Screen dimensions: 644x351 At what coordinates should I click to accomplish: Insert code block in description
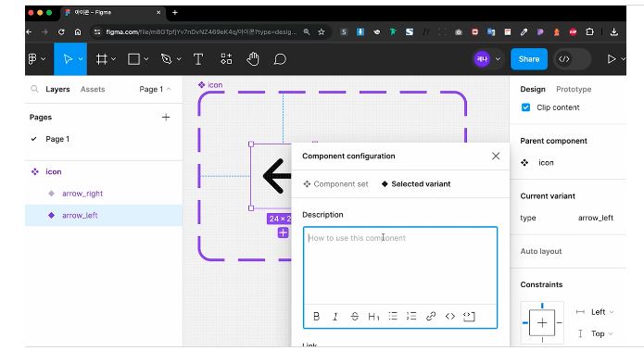[x=469, y=316]
